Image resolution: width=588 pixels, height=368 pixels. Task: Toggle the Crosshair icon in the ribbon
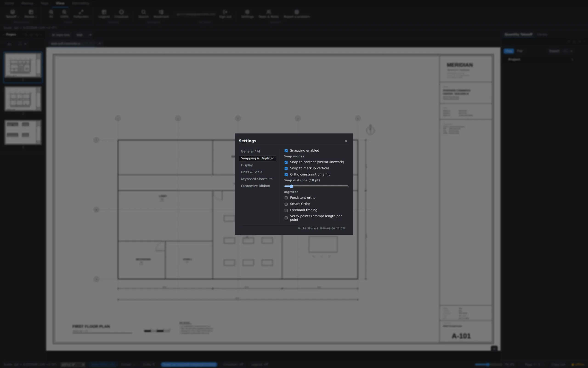121,14
